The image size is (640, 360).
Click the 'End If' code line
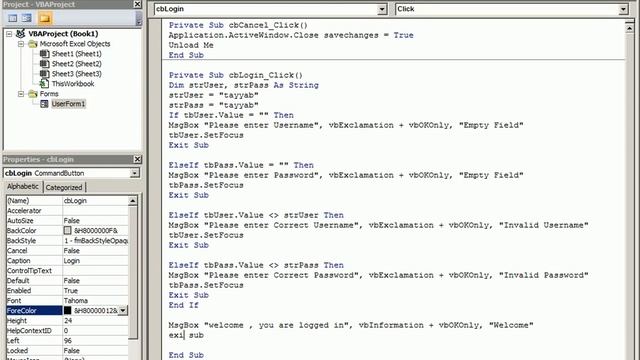point(184,305)
